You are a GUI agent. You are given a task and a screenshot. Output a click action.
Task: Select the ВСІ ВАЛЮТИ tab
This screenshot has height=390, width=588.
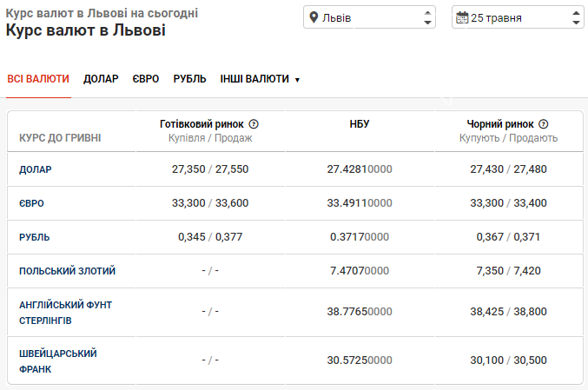coord(38,79)
